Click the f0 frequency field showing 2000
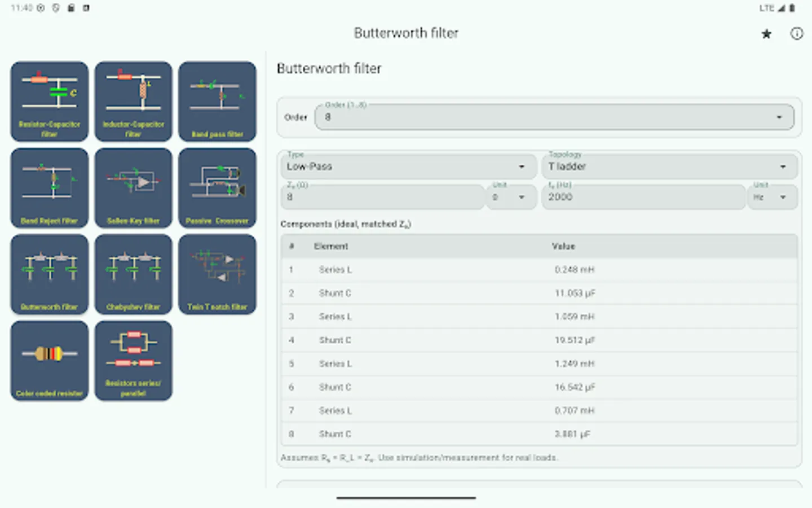 click(643, 197)
